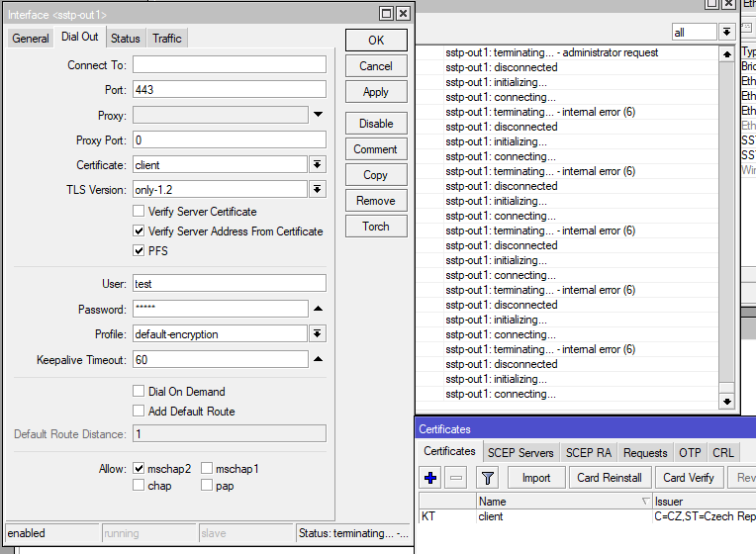Toggle Verify Server Certificate checkbox
Image resolution: width=756 pixels, height=554 pixels.
pyautogui.click(x=139, y=211)
